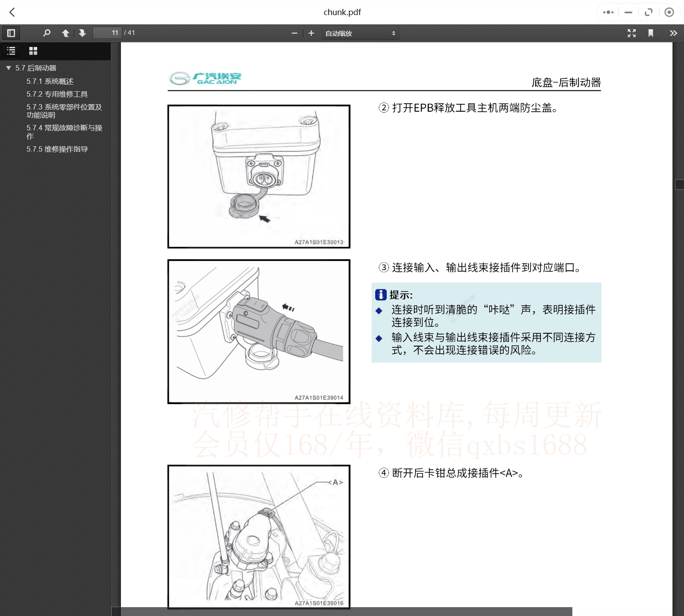Screen dimensions: 684x616
Task: Open section 5.7.5 维修操作指导
Action: (x=58, y=149)
